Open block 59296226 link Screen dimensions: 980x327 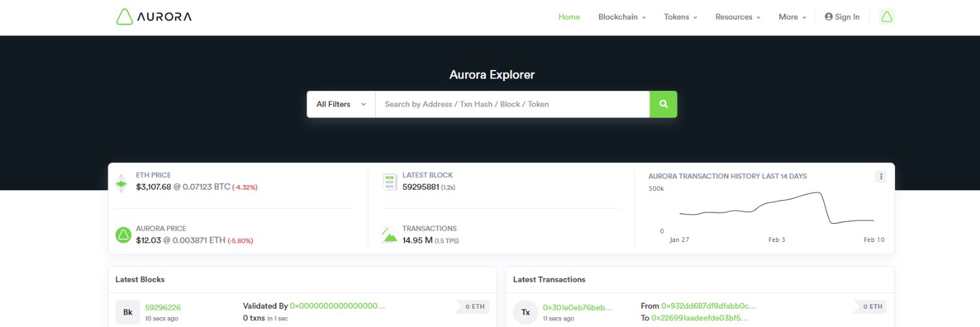pyautogui.click(x=163, y=307)
